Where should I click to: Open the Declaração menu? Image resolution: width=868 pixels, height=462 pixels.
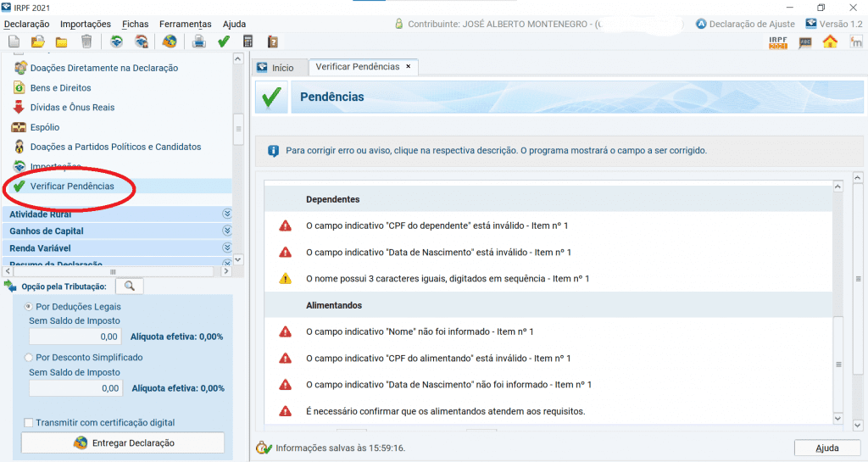click(26, 24)
